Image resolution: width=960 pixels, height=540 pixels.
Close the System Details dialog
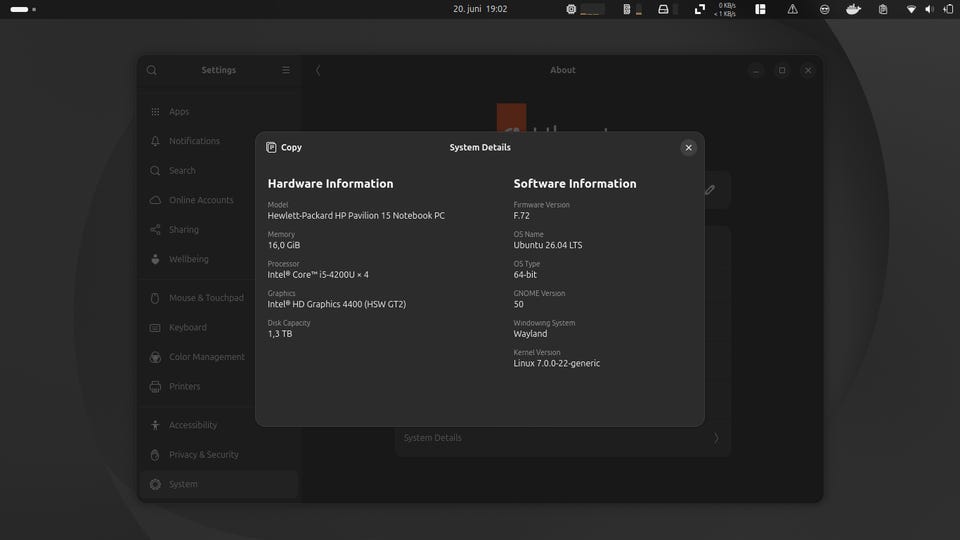(688, 148)
